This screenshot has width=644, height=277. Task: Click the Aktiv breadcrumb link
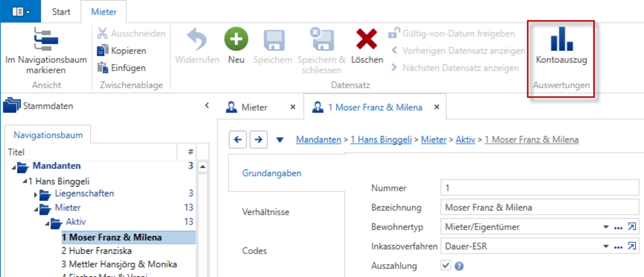tap(465, 140)
